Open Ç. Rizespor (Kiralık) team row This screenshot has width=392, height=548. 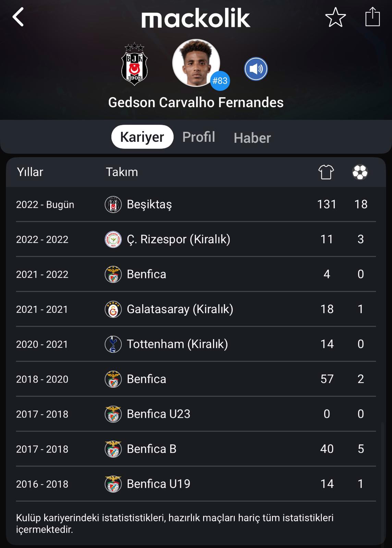pos(196,239)
